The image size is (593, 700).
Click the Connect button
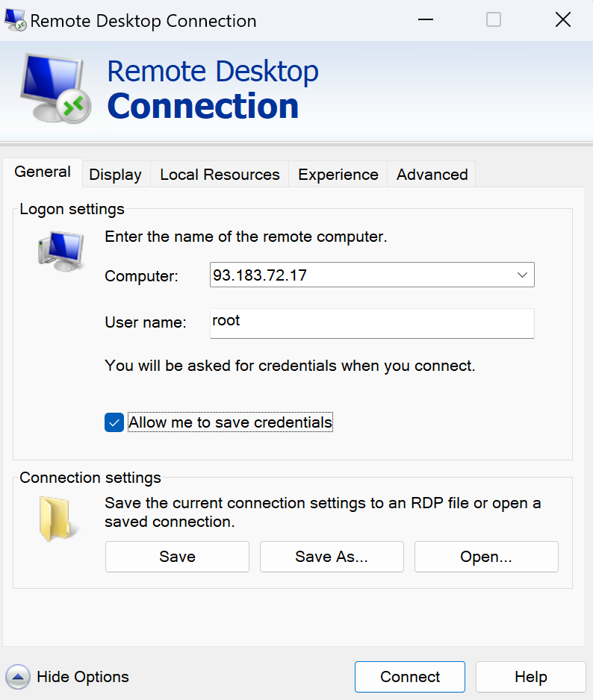tap(410, 677)
